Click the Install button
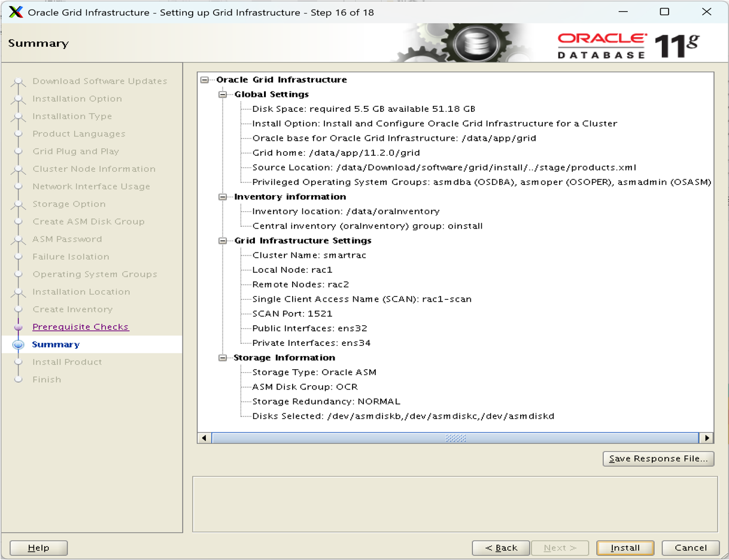729x560 pixels. (625, 547)
